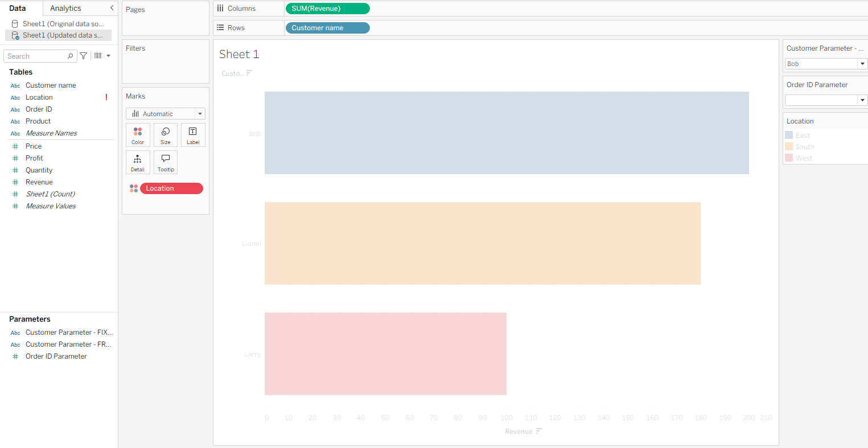Click the Tables section heading
The width and height of the screenshot is (868, 448).
click(20, 72)
